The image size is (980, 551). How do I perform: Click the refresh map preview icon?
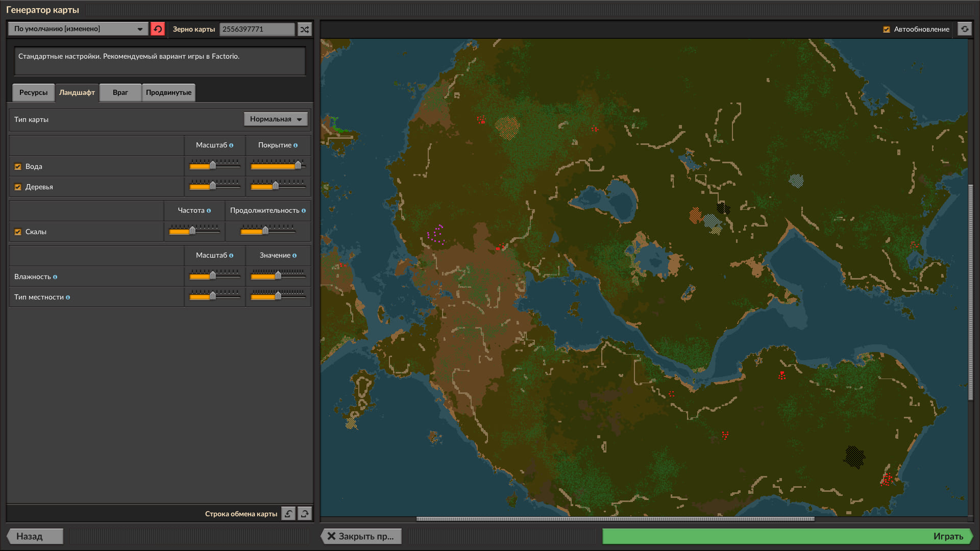coord(965,29)
